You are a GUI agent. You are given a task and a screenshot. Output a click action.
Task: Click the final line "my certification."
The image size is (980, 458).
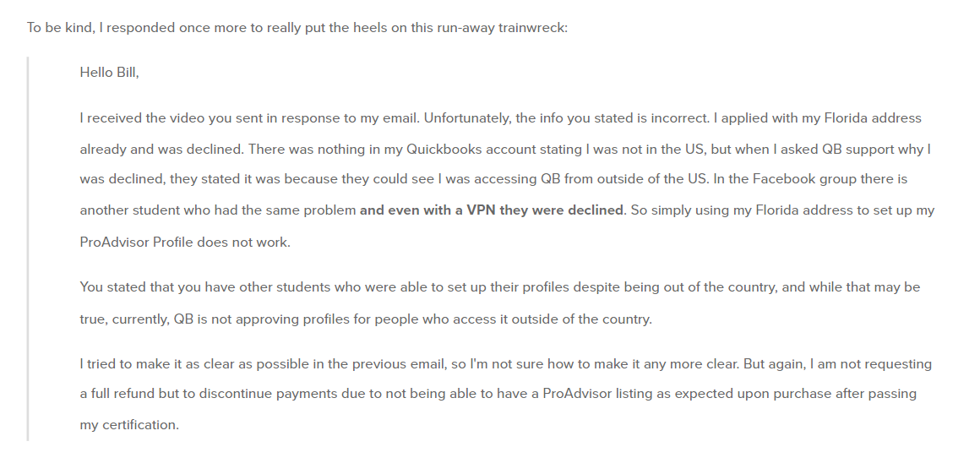(x=129, y=425)
